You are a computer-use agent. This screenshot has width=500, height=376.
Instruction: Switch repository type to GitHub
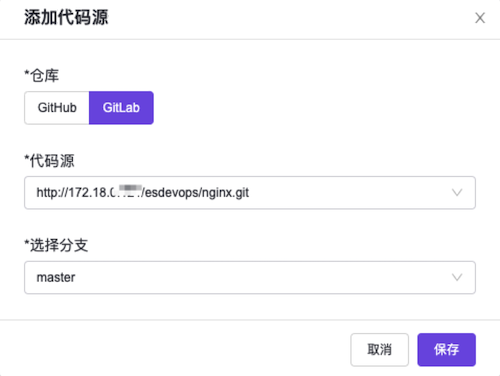point(57,108)
